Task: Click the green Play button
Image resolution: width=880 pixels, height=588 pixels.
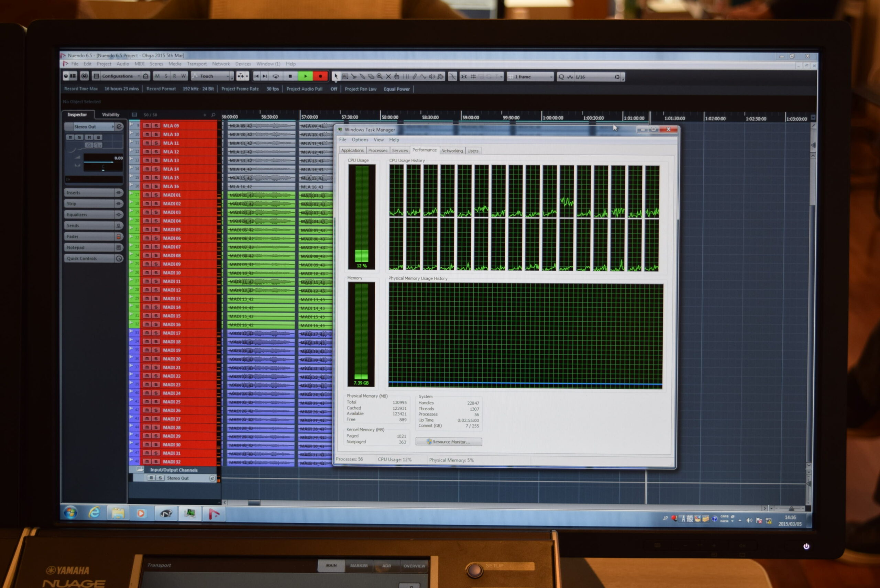Action: click(x=305, y=76)
